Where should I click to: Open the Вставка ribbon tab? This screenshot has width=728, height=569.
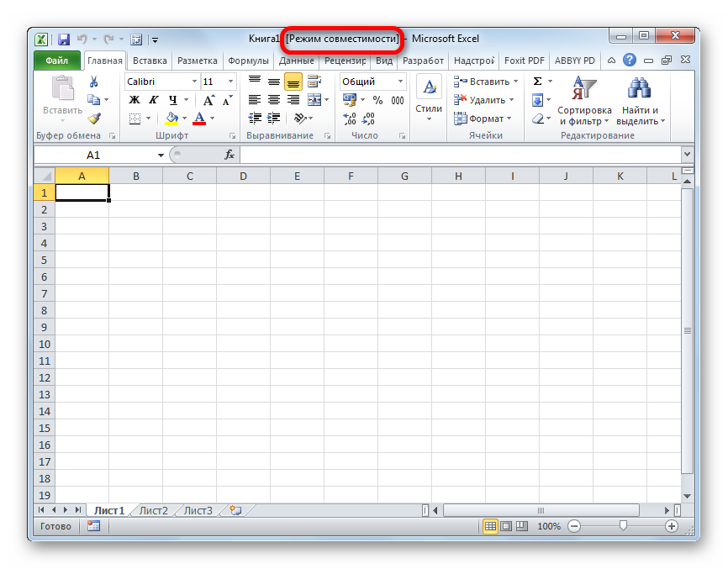click(x=150, y=61)
